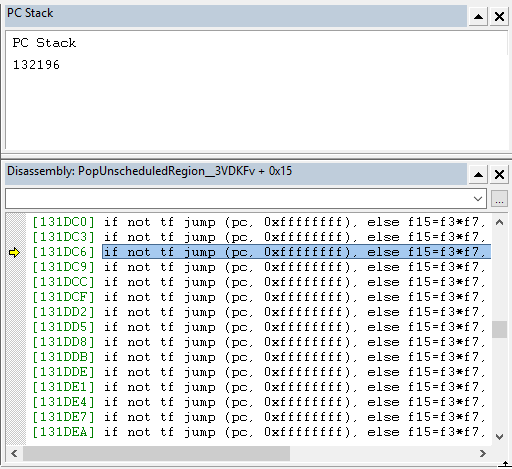Click the ellipsis browse button beside address box
The image size is (512, 469).
coord(499,199)
